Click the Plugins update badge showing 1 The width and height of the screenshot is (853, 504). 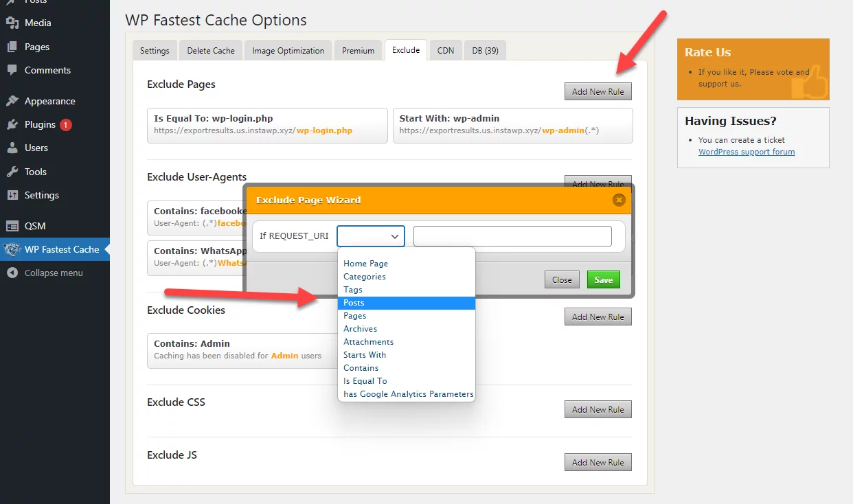pos(66,125)
